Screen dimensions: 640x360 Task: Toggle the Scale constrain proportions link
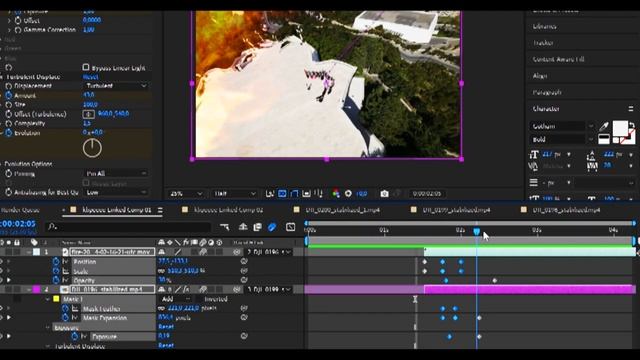point(161,271)
